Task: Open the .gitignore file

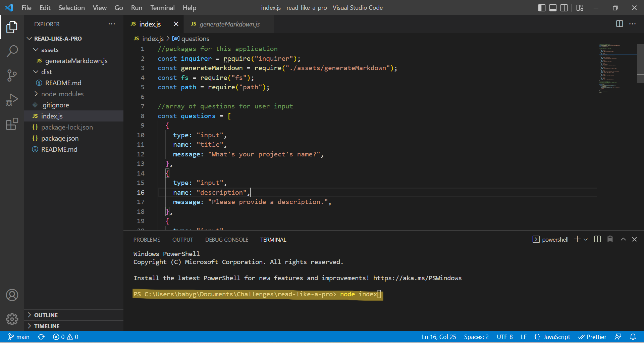Action: [x=74, y=105]
